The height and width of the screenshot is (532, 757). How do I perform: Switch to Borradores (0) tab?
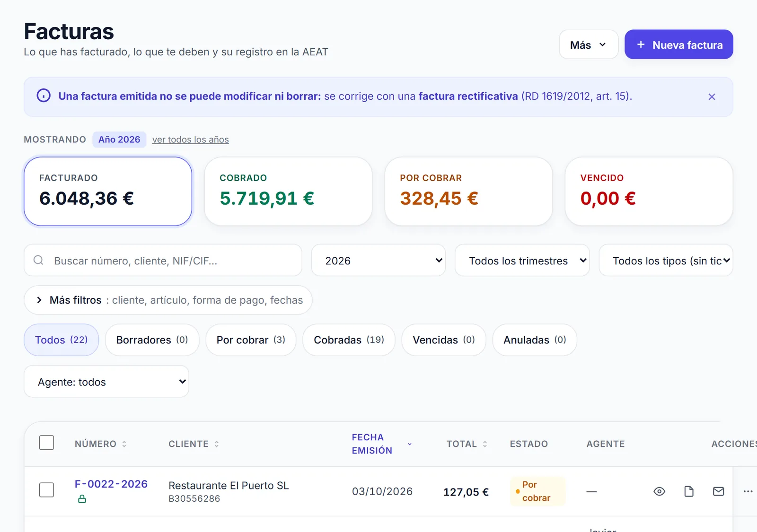click(152, 340)
